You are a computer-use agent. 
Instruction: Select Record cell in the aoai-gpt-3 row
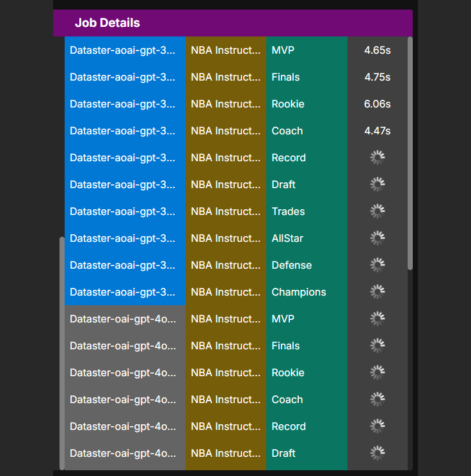pyautogui.click(x=307, y=157)
